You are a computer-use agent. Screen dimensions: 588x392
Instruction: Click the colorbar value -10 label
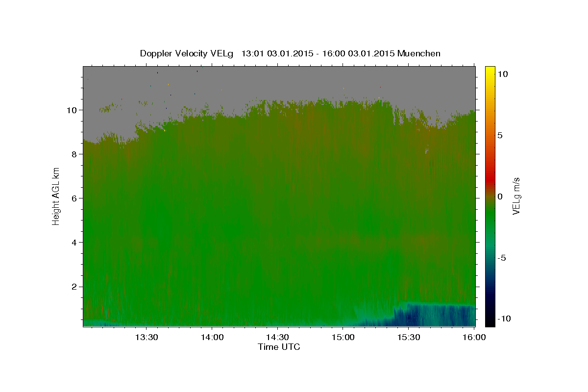(503, 319)
